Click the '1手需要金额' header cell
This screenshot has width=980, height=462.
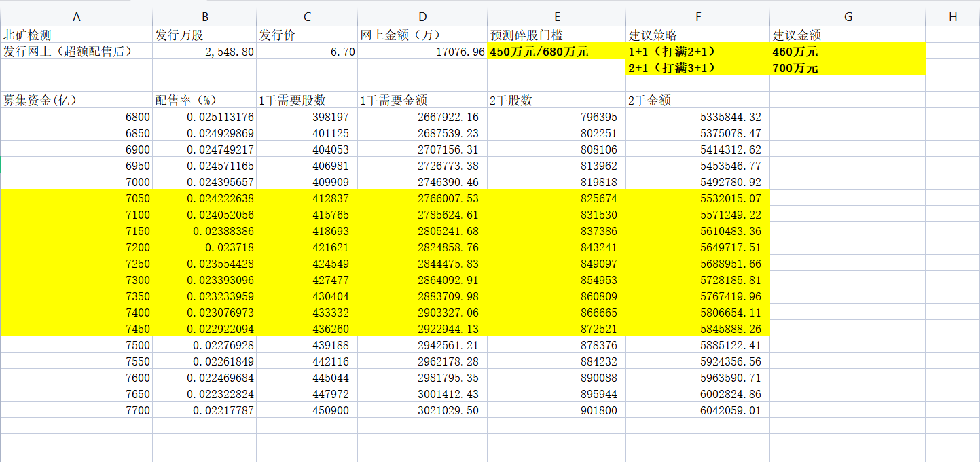click(x=422, y=100)
